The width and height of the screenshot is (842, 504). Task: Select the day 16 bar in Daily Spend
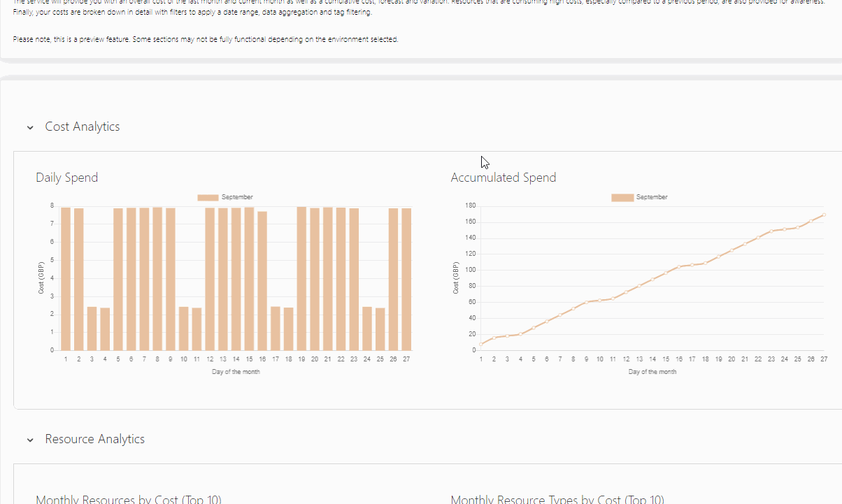pos(262,281)
